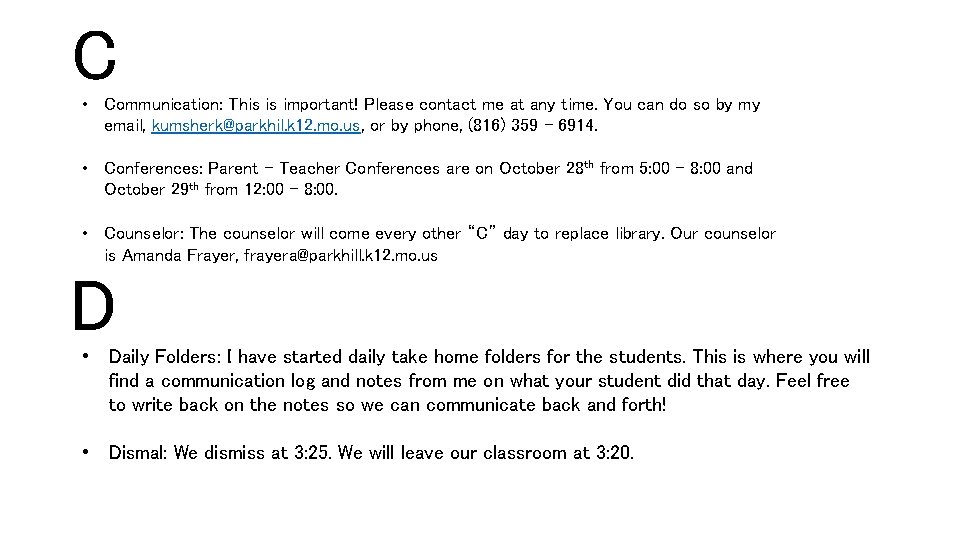Image resolution: width=960 pixels, height=540 pixels.
Task: Click the '3:20' classroom leave time
Action: pyautogui.click(x=613, y=453)
